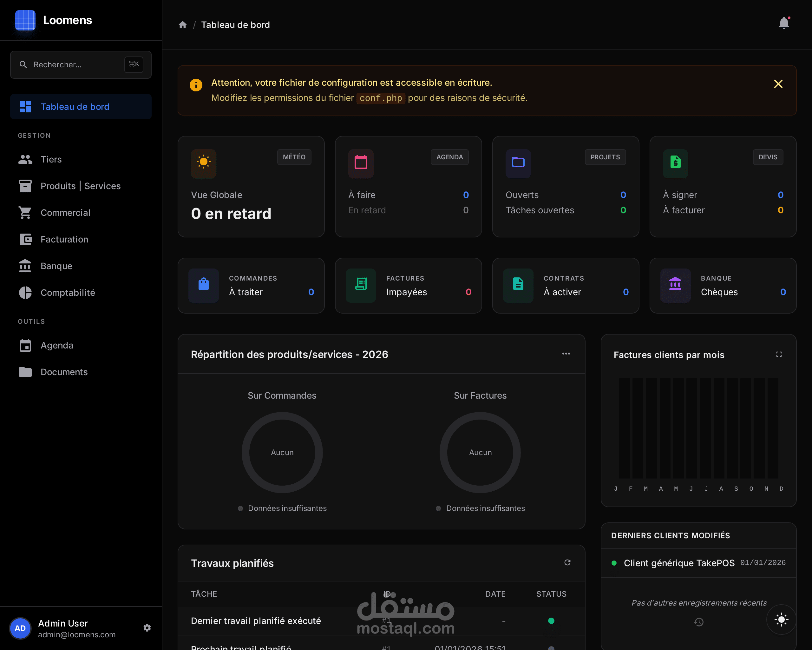
Task: Open Documents in the sidebar
Action: pos(64,372)
